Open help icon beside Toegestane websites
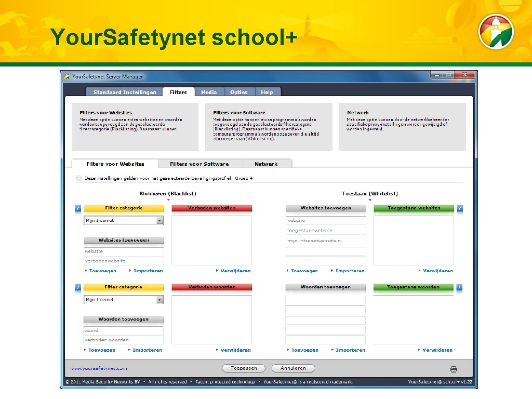The image size is (532, 399). click(x=460, y=208)
